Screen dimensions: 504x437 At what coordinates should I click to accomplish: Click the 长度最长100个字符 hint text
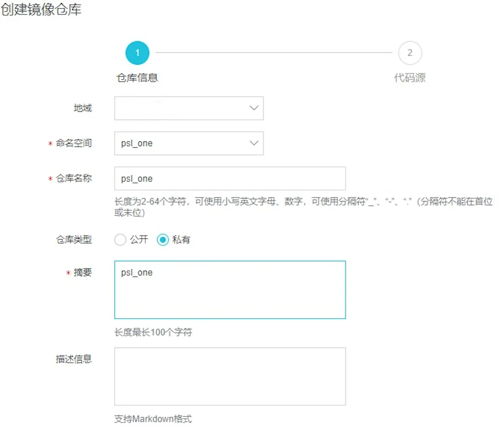pos(153,332)
